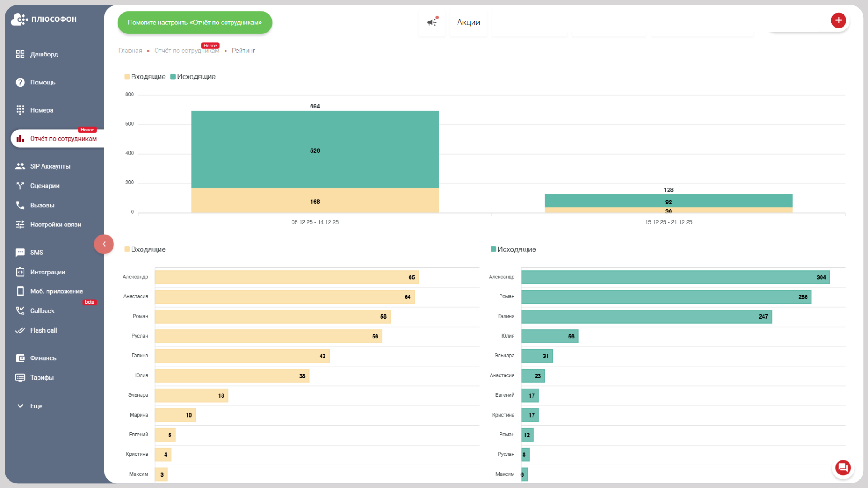Toggle Входящие legend of lower left chart
Viewport: 868px width, 488px height.
145,249
